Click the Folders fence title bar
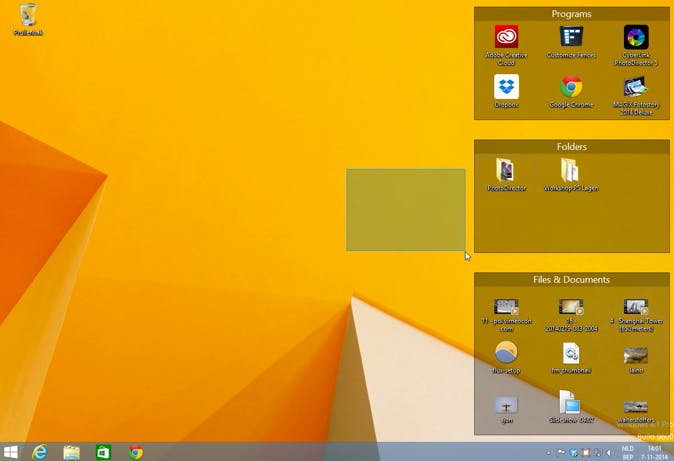 [x=571, y=147]
